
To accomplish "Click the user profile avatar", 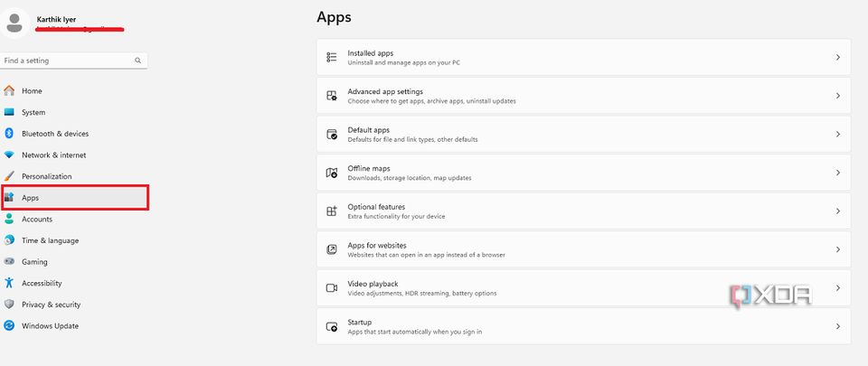I will click(x=15, y=23).
